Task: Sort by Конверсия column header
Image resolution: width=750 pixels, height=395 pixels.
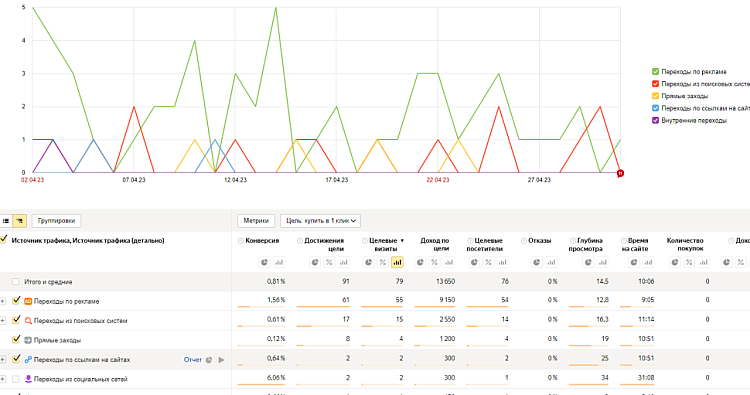Action: 262,241
